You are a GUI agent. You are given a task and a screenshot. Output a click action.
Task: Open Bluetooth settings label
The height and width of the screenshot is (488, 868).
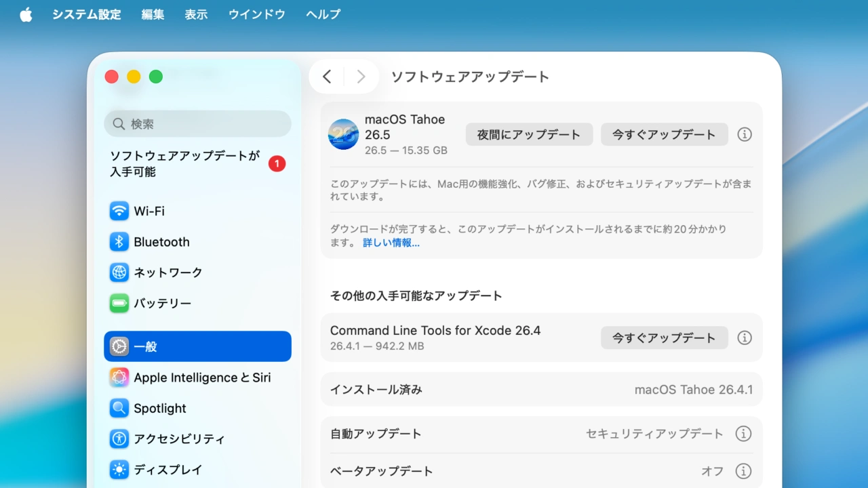pyautogui.click(x=161, y=242)
